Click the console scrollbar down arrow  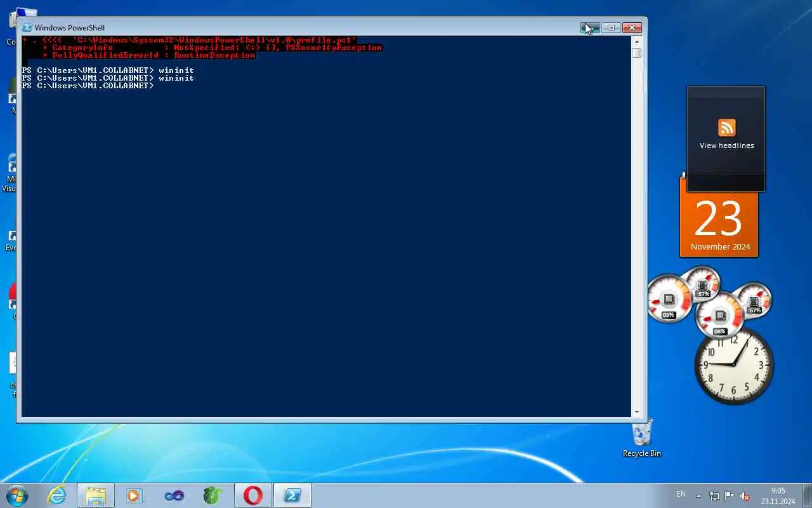click(x=636, y=412)
